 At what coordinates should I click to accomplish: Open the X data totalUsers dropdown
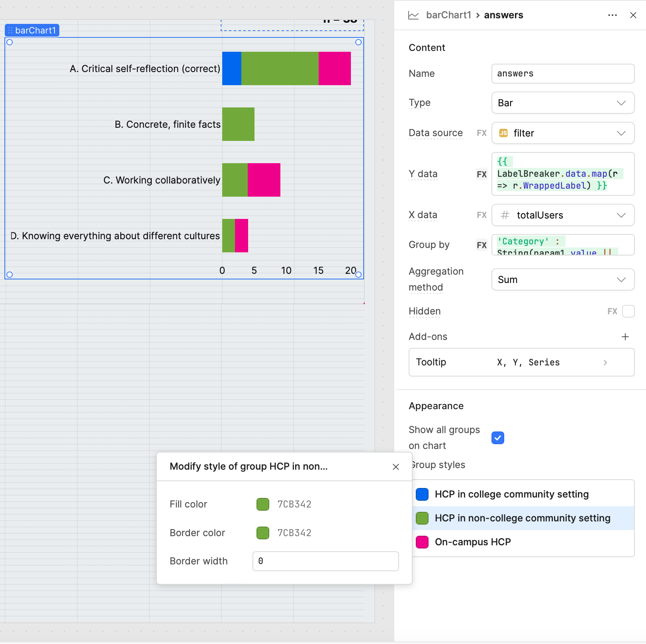(x=562, y=215)
